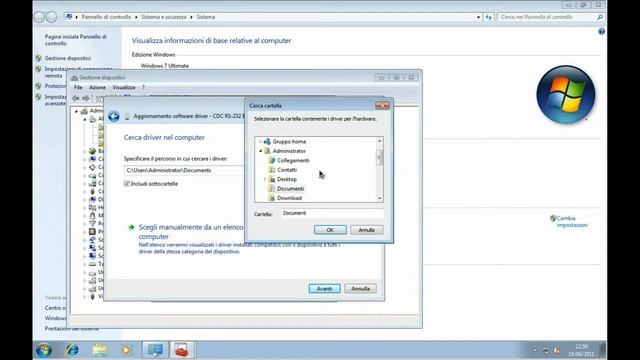Image resolution: width=640 pixels, height=360 pixels.
Task: Launch Internet Explorer from the taskbar
Action: click(x=72, y=350)
